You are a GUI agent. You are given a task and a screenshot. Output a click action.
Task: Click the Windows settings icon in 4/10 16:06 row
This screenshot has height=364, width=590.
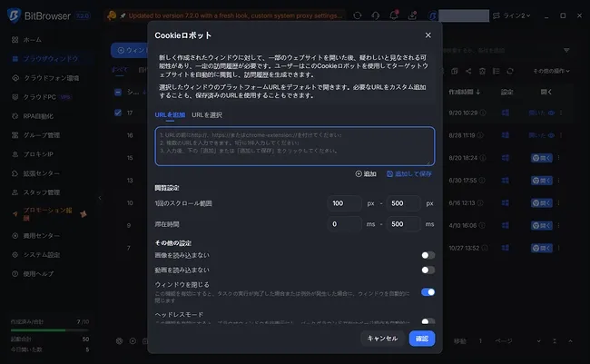tap(506, 225)
